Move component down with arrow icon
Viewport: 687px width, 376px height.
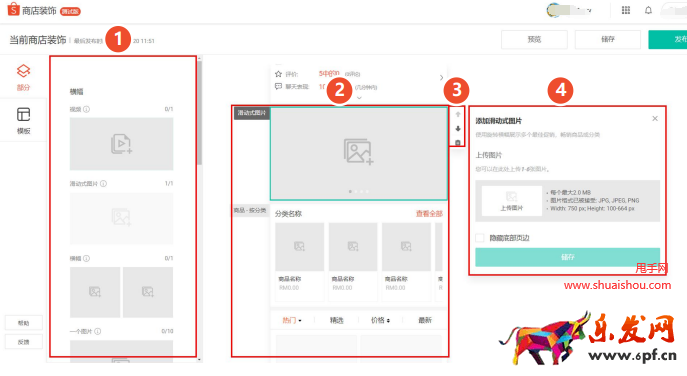458,128
